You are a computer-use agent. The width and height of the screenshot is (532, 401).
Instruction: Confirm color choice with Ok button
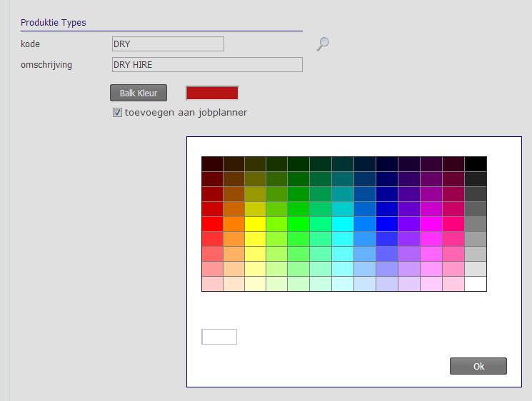pos(478,366)
